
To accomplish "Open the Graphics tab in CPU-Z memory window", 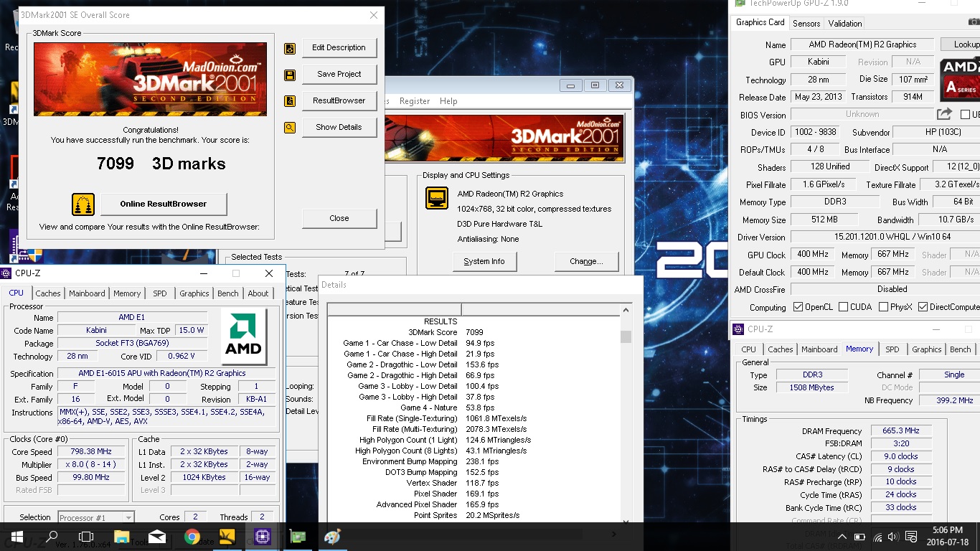I will click(926, 349).
